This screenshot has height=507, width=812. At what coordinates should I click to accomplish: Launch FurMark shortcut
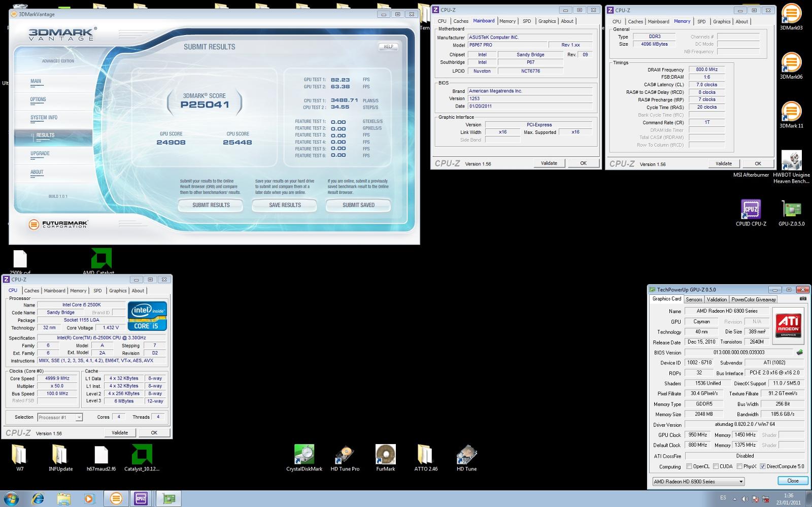tap(385, 458)
